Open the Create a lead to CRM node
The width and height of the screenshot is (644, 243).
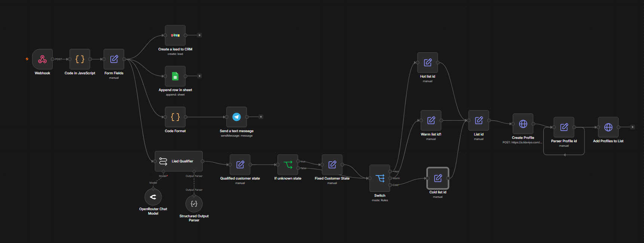pyautogui.click(x=175, y=35)
